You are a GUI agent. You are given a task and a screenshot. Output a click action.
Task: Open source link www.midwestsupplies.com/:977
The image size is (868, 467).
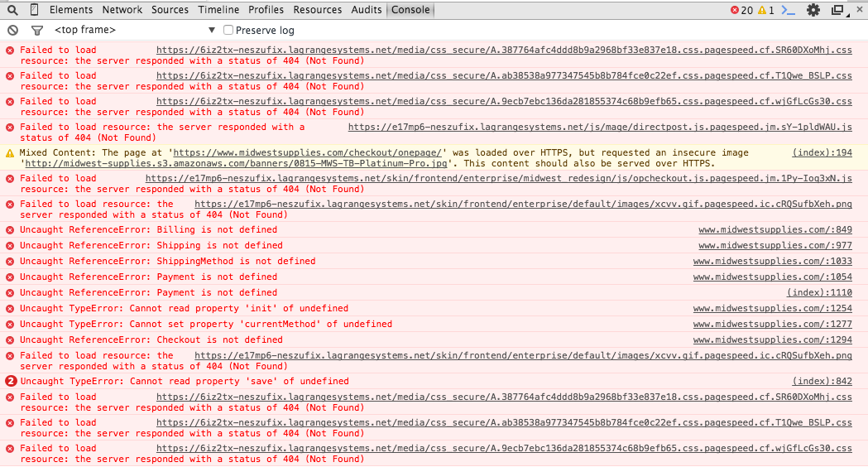click(x=775, y=245)
